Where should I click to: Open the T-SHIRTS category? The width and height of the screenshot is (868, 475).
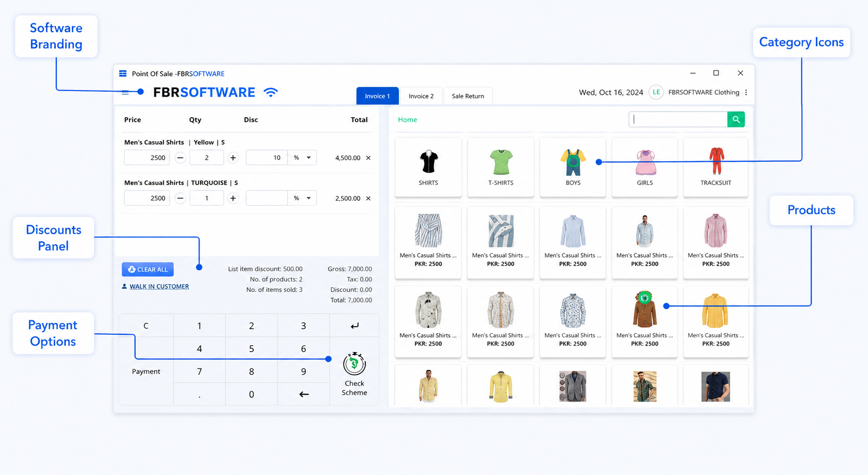coord(500,167)
